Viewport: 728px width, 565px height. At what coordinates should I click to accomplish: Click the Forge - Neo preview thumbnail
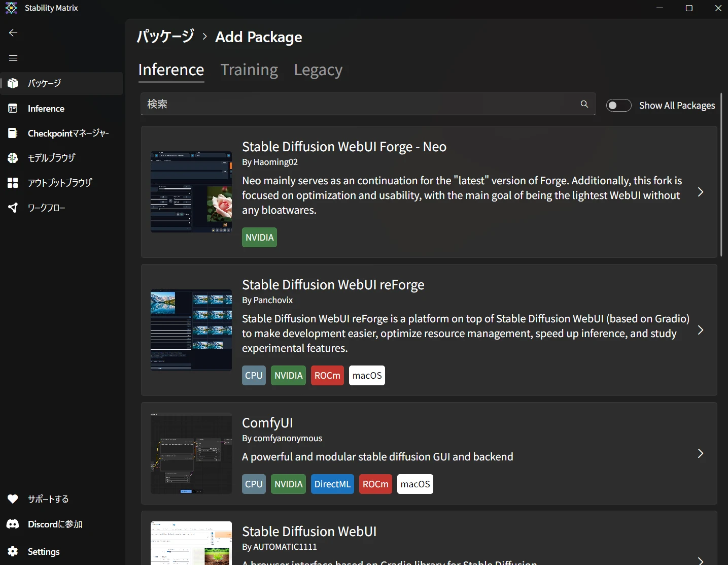[191, 192]
